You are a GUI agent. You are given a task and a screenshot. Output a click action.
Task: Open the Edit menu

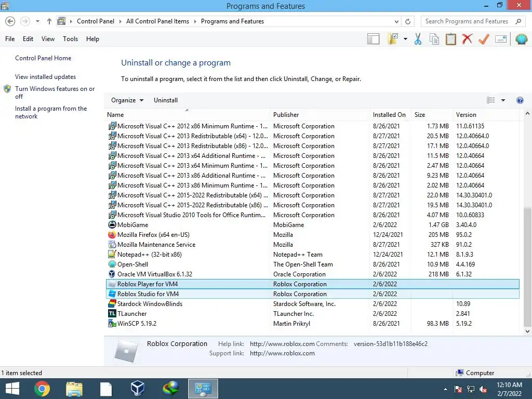pyautogui.click(x=28, y=39)
